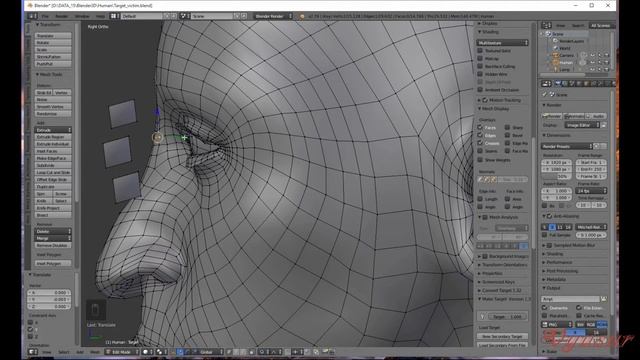Open the Render Presets dropdown
640x360 pixels.
pos(567,146)
